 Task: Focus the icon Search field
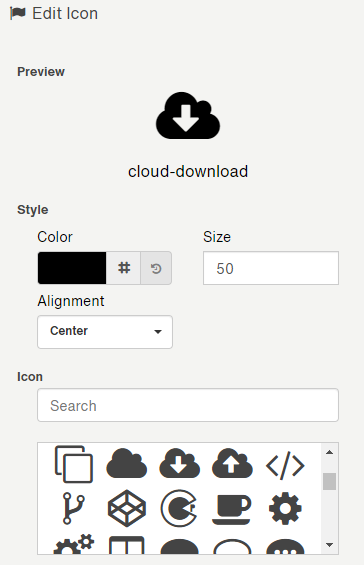pos(188,405)
